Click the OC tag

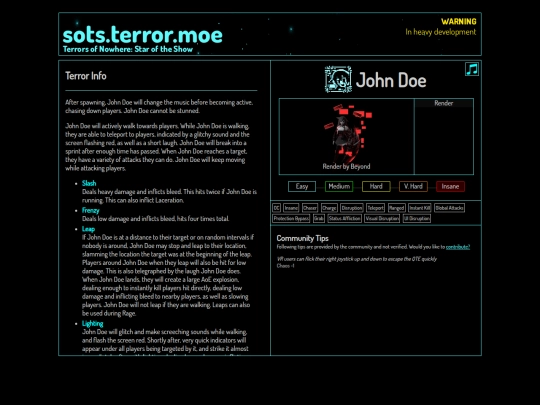click(277, 208)
